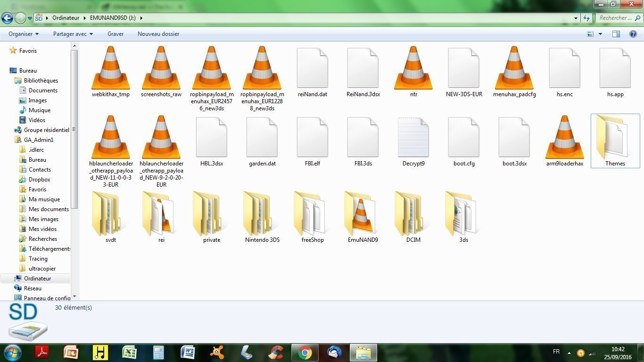The height and width of the screenshot is (362, 644).
Task: Expand address bar history dropdown
Action: pyautogui.click(x=576, y=18)
